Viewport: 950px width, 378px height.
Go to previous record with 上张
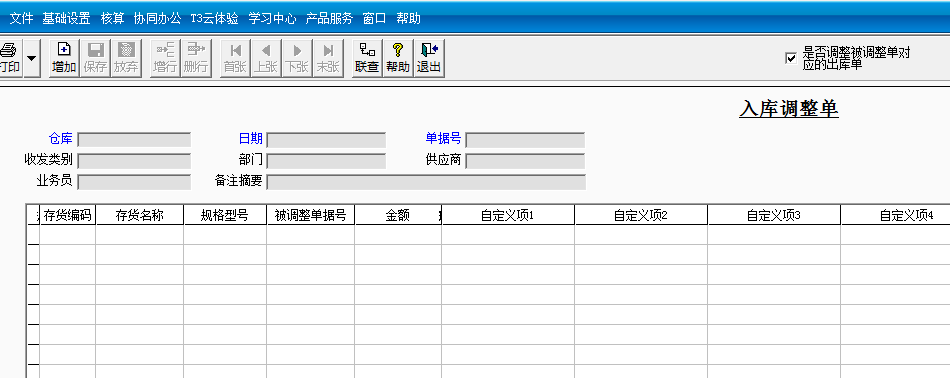point(266,58)
